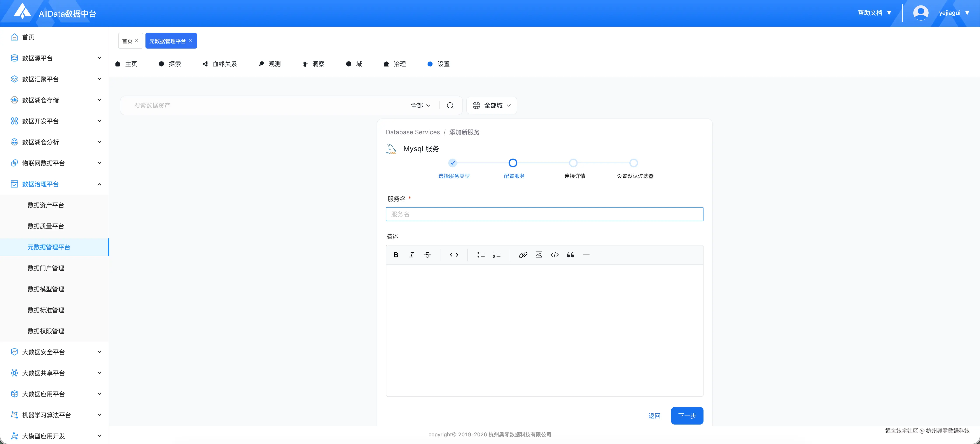Image resolution: width=980 pixels, height=444 pixels.
Task: Focus the 服务名 input field
Action: [x=544, y=214]
